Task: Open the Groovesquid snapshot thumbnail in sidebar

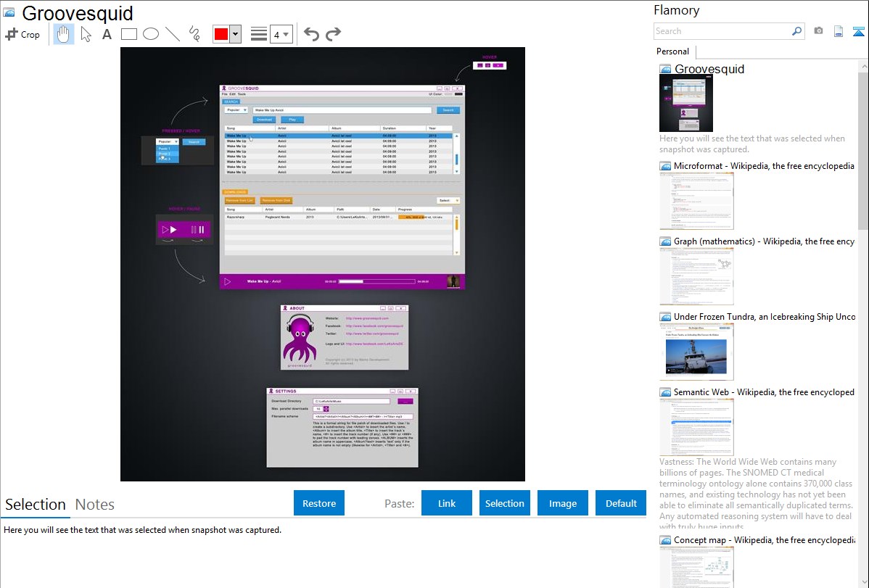Action: click(x=686, y=103)
